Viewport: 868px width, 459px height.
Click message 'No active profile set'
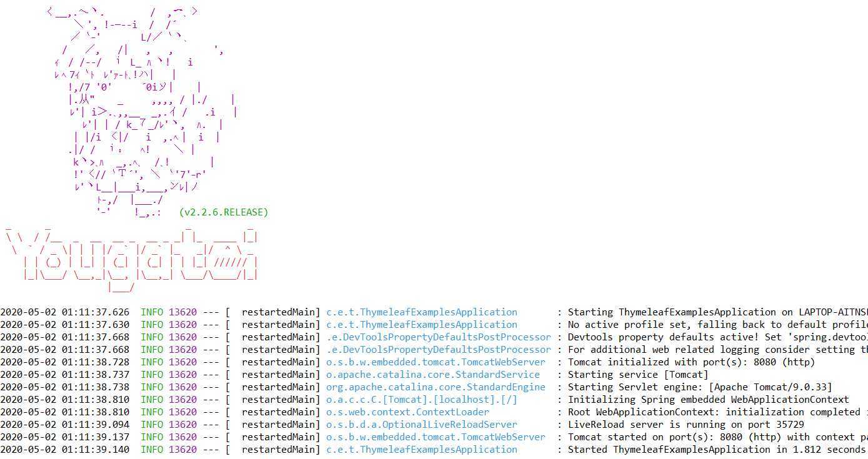click(x=717, y=325)
